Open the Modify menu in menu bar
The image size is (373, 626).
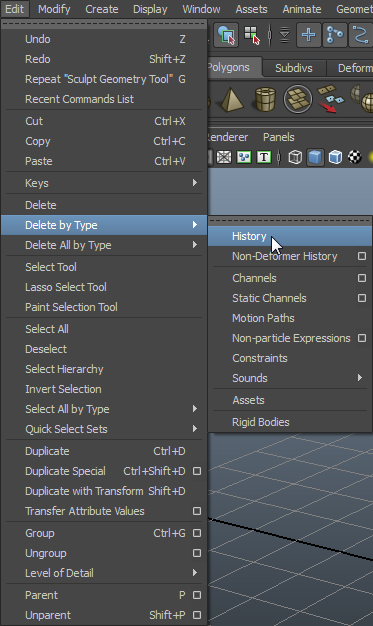tap(54, 9)
